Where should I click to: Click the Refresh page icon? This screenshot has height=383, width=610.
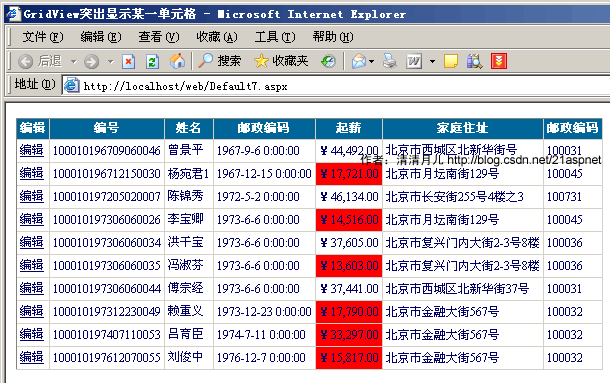152,61
